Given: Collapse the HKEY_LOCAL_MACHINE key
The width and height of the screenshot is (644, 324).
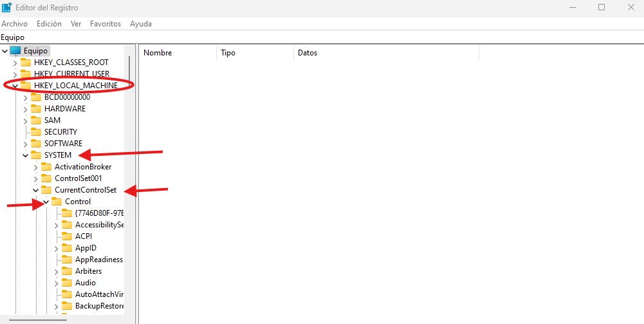Looking at the screenshot, I should [x=15, y=86].
